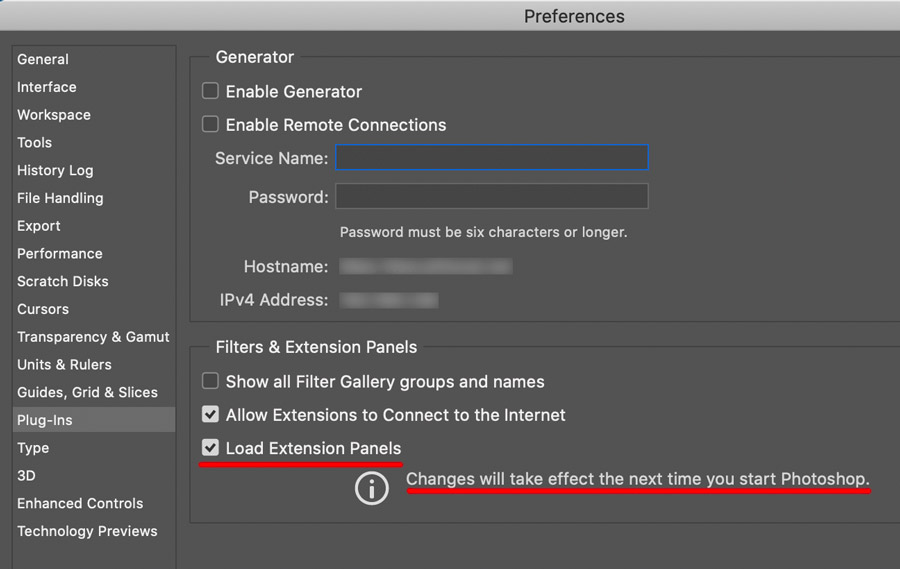Select the Workspace category

[54, 115]
